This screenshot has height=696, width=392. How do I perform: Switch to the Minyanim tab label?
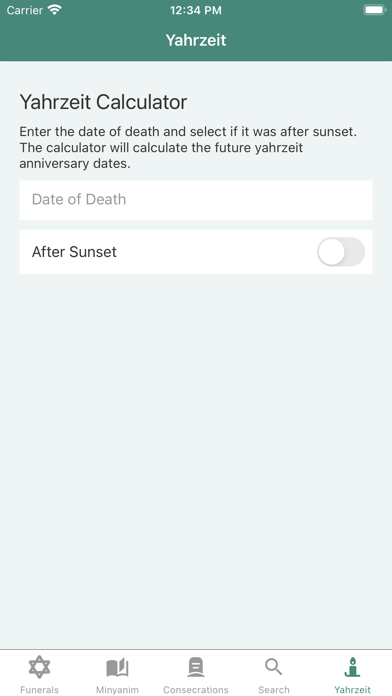(x=117, y=690)
